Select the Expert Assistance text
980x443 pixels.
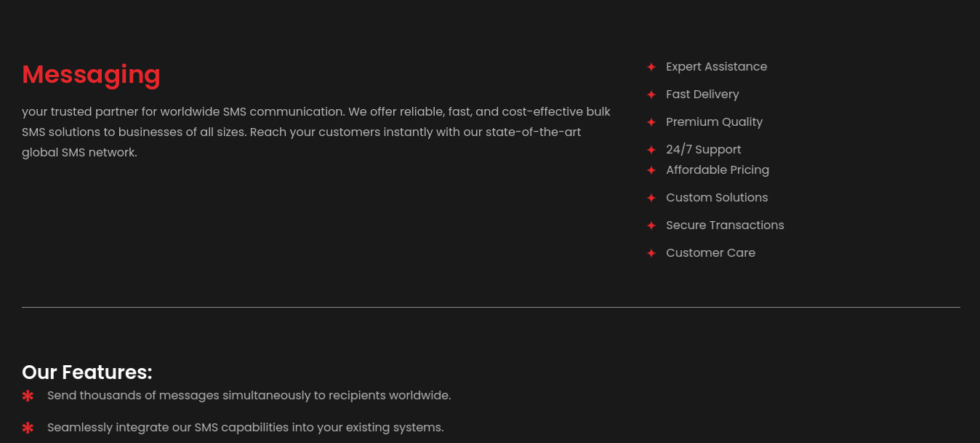coord(716,67)
